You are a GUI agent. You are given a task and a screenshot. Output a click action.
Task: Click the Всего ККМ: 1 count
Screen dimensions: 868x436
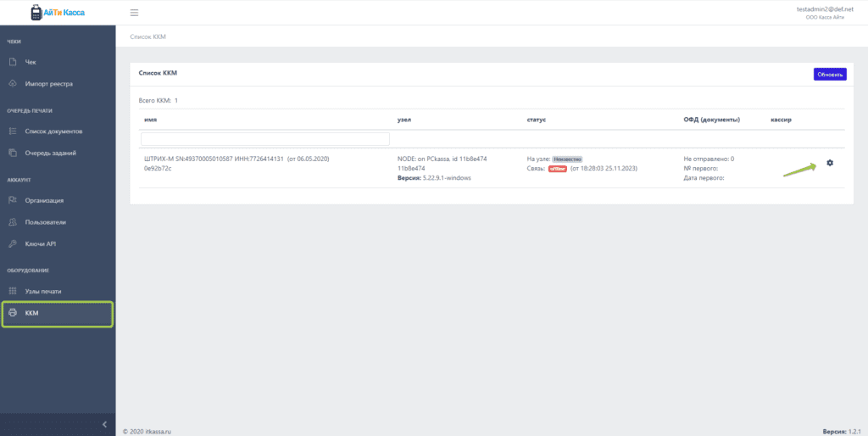158,101
